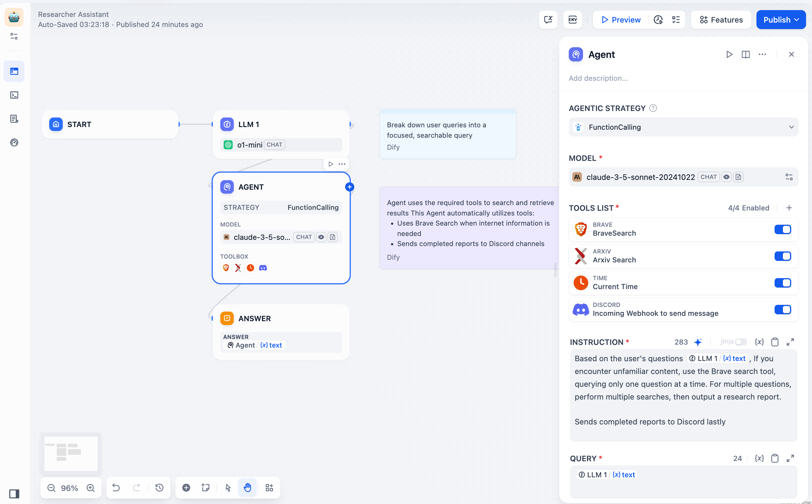Open version history clock icon
The height and width of the screenshot is (504, 812).
[x=159, y=488]
